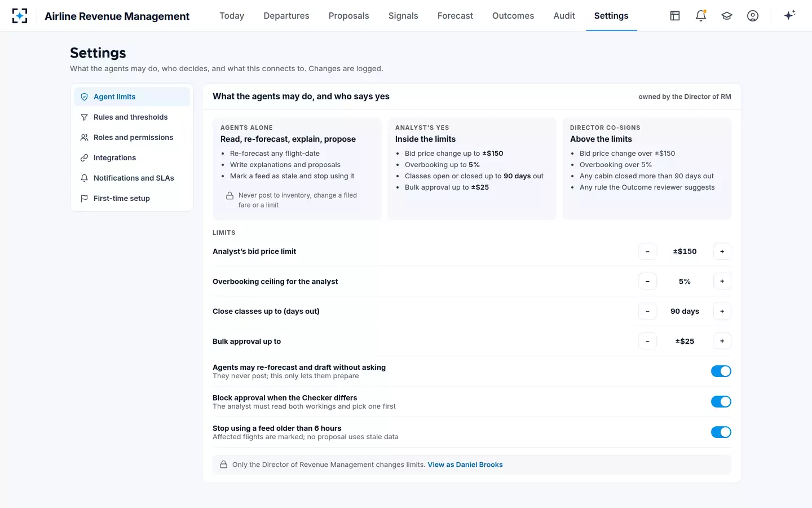This screenshot has width=812, height=508.
Task: Open the user profile icon
Action: point(753,16)
